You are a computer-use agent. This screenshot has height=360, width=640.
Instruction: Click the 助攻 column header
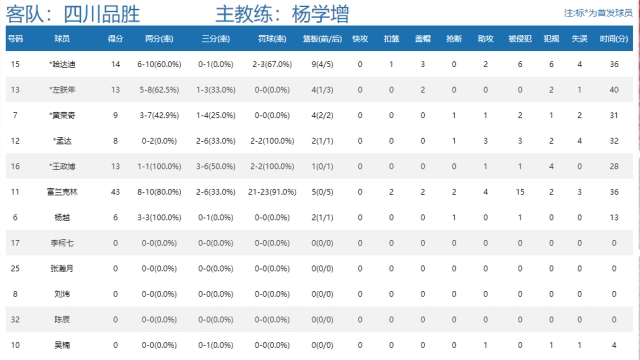[486, 39]
